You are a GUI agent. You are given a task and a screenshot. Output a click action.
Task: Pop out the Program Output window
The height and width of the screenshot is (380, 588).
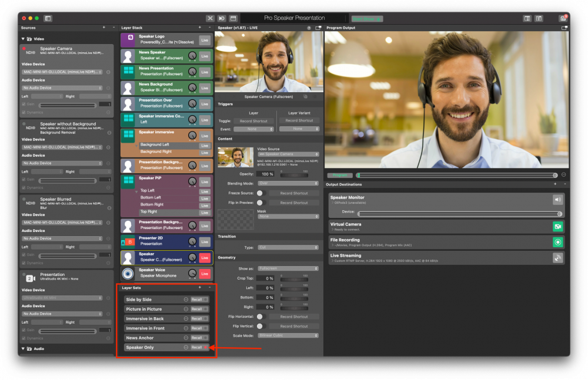pos(564,28)
